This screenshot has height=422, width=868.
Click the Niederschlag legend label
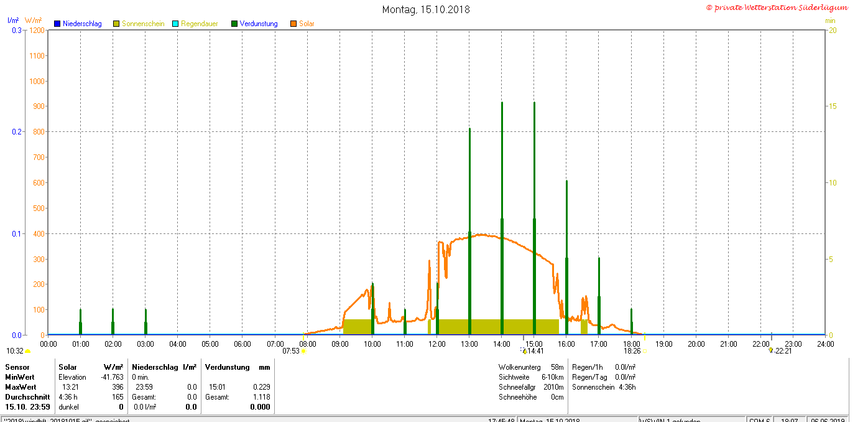point(82,24)
